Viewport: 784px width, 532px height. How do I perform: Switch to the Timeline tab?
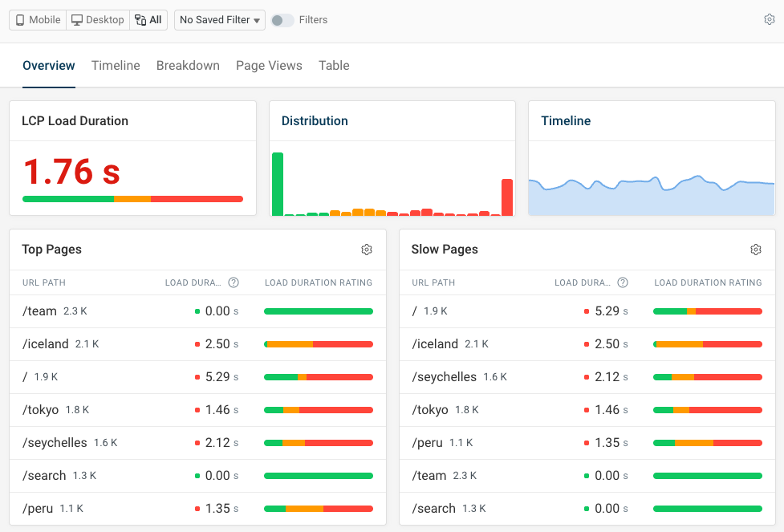point(116,66)
